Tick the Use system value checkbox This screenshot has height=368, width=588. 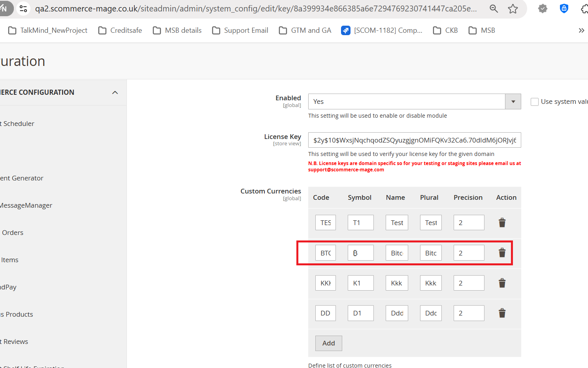click(x=535, y=102)
